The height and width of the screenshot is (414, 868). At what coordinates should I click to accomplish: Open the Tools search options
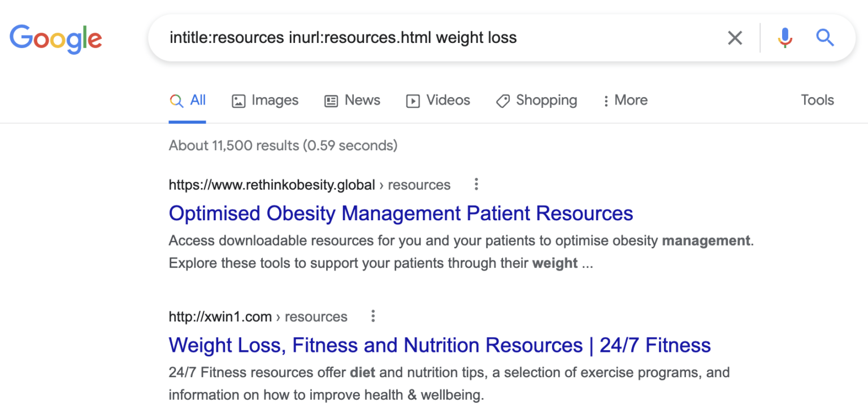pos(817,101)
